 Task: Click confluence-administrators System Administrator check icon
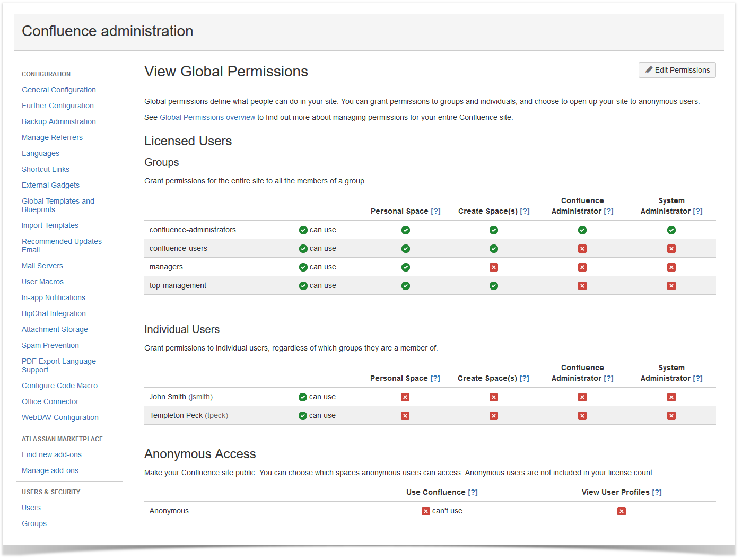(x=671, y=230)
